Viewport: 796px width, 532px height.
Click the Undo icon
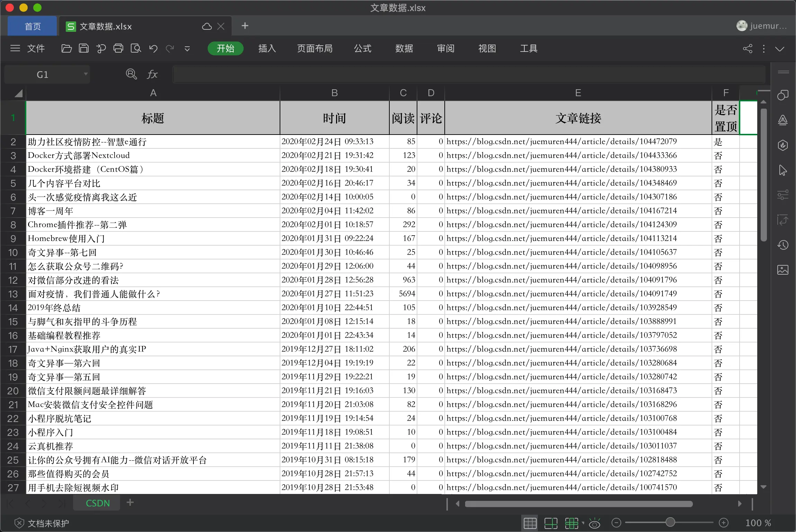153,48
